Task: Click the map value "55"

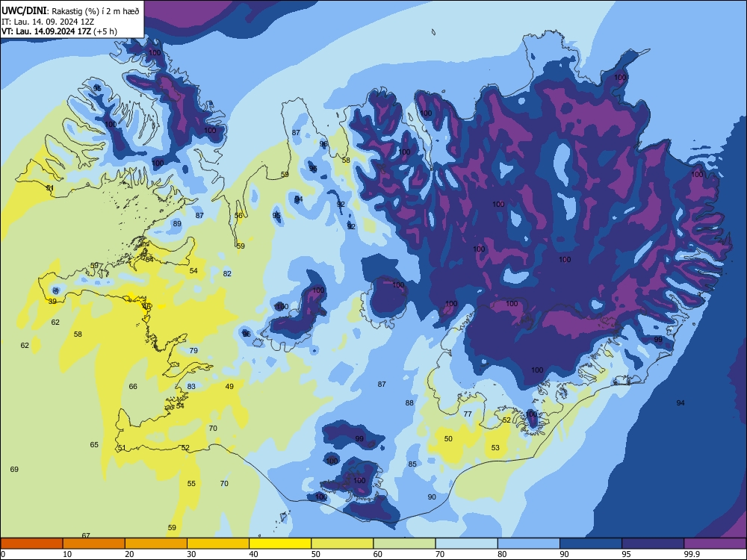Action: [191, 483]
